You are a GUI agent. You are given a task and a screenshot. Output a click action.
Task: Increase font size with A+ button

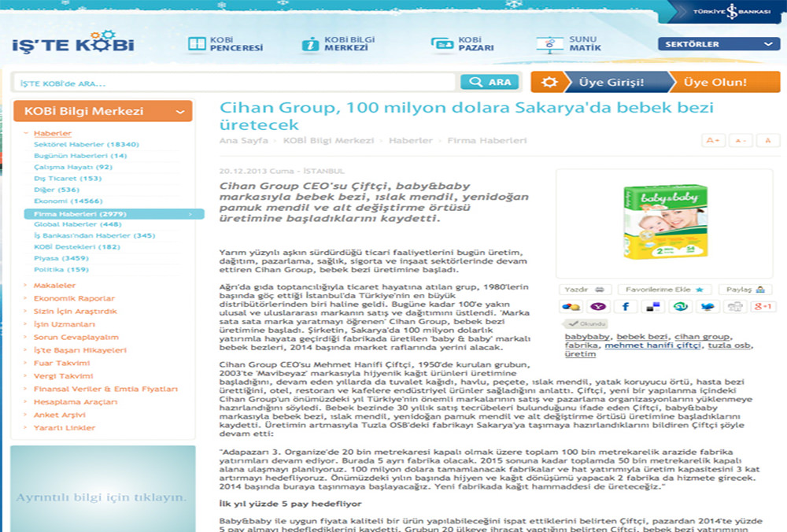(713, 141)
